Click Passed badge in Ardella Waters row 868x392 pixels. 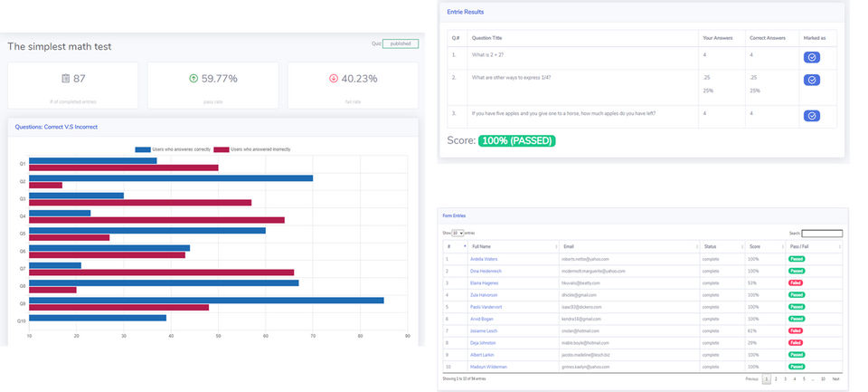point(797,259)
